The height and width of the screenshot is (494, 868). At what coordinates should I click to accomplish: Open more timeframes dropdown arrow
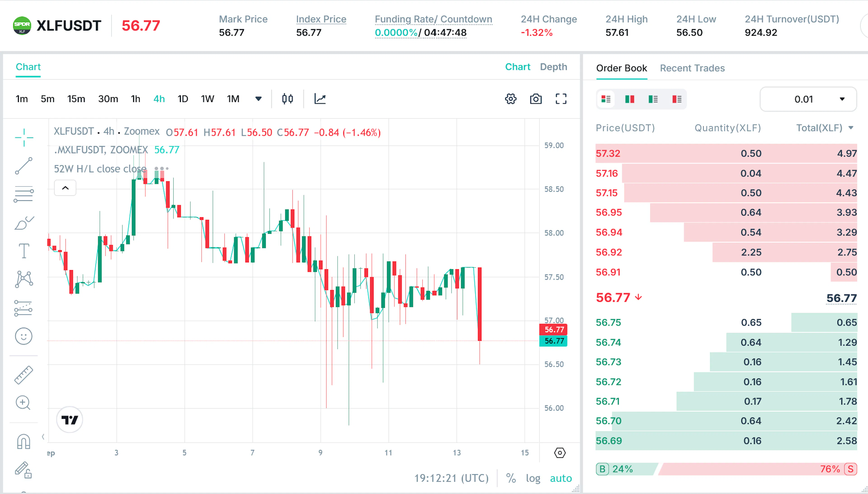click(x=258, y=99)
